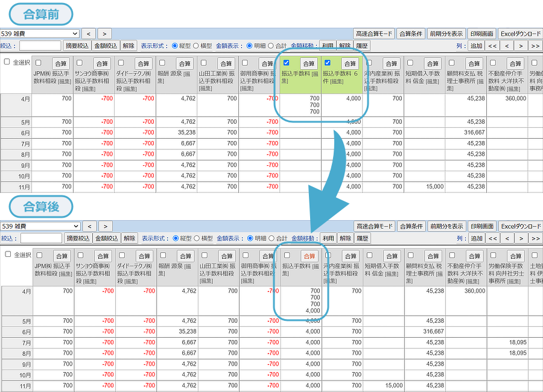Open the 539 雑費 dropdown in 合算前 panel
This screenshot has width=543, height=392.
pos(40,34)
